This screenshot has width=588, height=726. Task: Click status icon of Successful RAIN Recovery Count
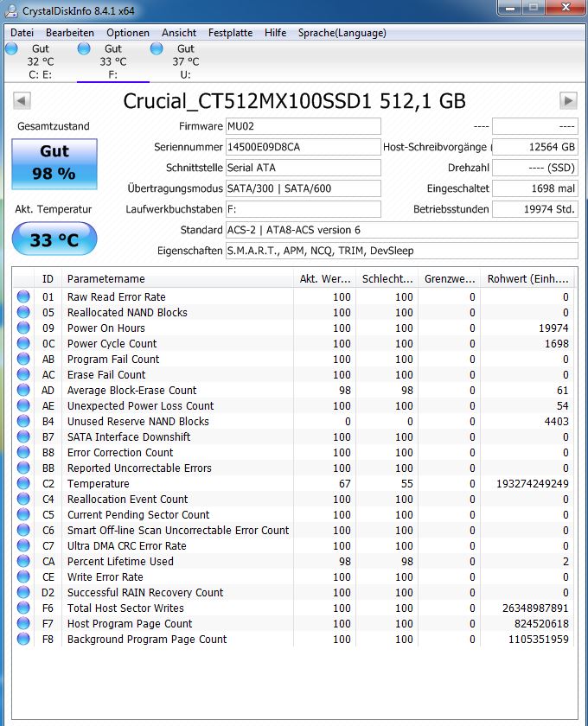click(23, 592)
